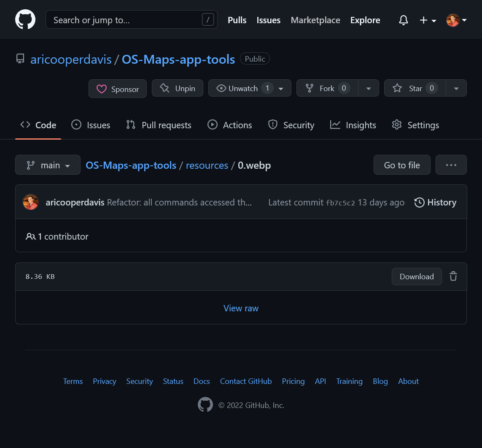Open the three-dots more options button
The width and height of the screenshot is (482, 448).
coord(451,165)
